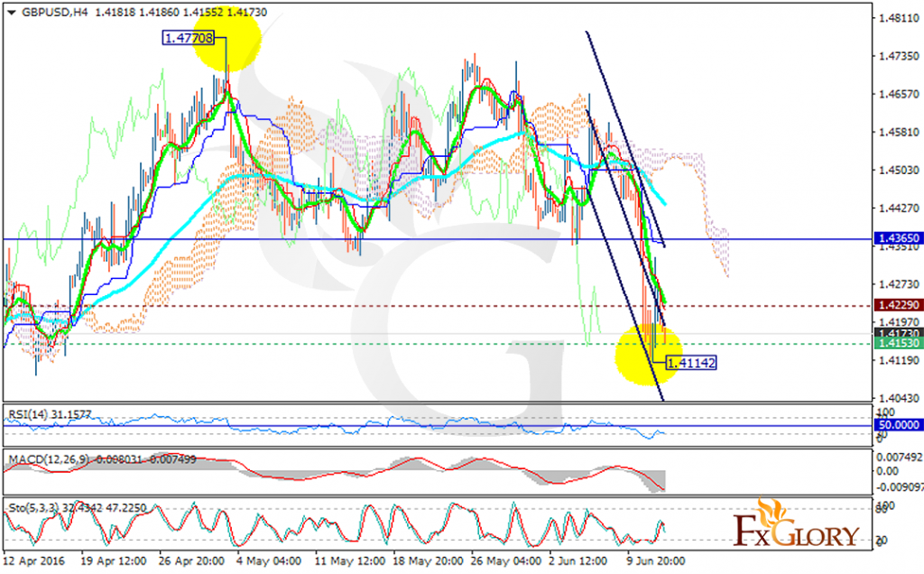924x574 pixels.
Task: Click the 4 May 04:00 date label
Action: 269,561
